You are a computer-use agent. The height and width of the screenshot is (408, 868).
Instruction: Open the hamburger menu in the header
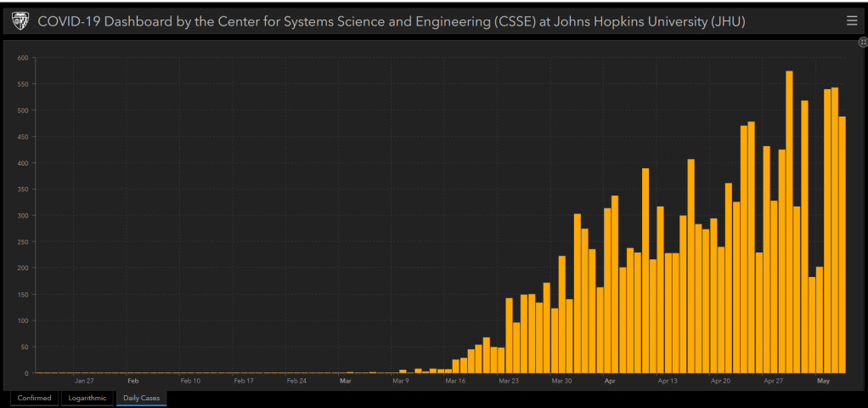pyautogui.click(x=852, y=20)
